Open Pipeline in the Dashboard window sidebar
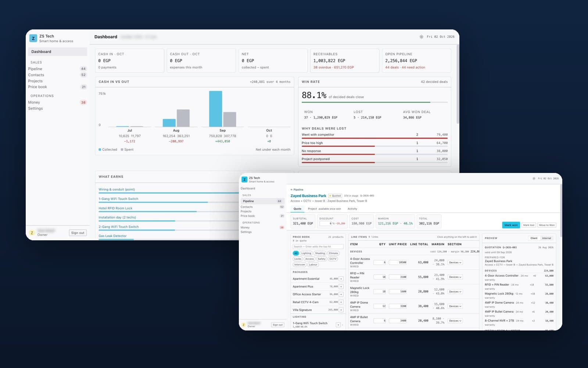 (x=57, y=69)
